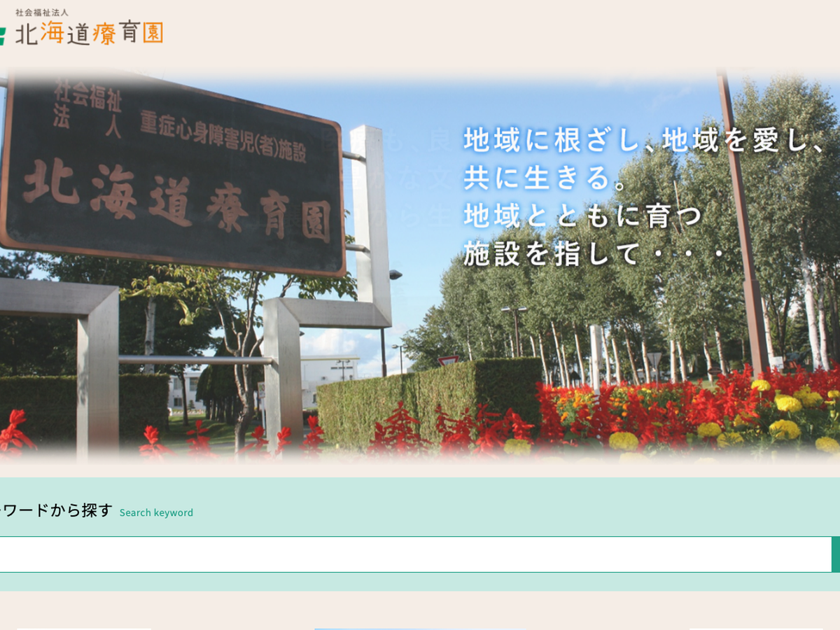This screenshot has width=840, height=630.
Task: Click the large 北海道療育園 lettering on the signboard
Action: pos(175,201)
